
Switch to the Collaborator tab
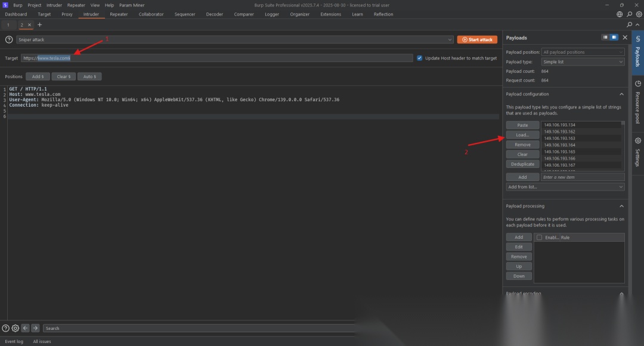click(x=151, y=14)
